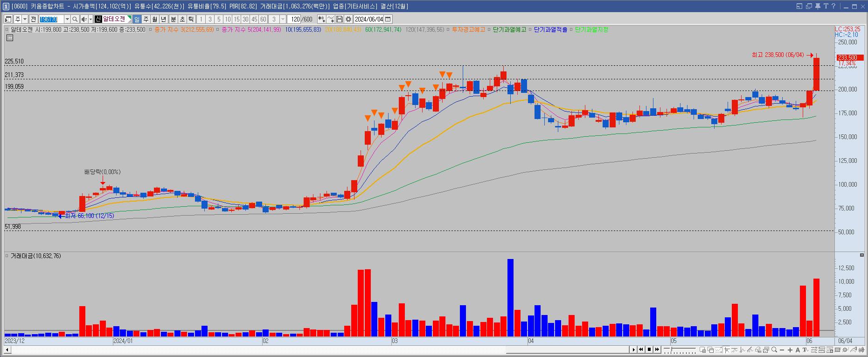Viewport: 868px width, 357px height.
Task: Click the bottom magnifier zoom icon
Action: click(774, 350)
